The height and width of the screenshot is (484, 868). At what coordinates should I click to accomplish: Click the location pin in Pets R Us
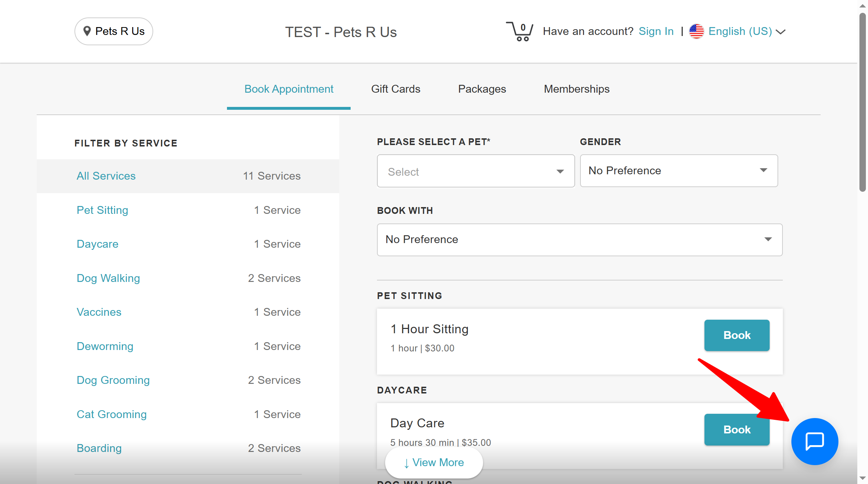(x=87, y=31)
